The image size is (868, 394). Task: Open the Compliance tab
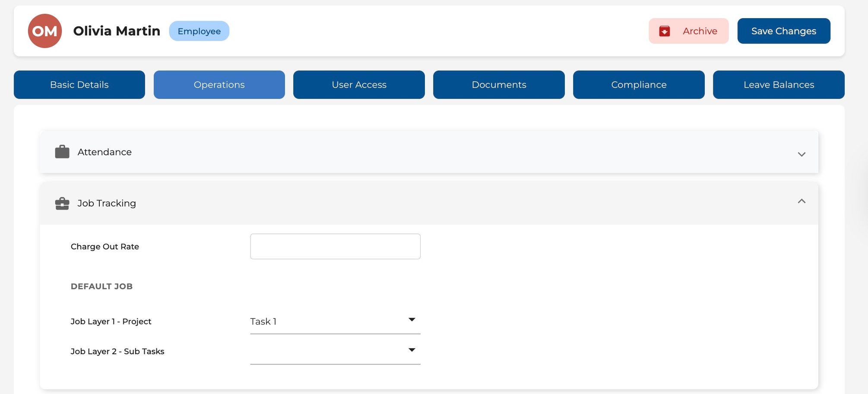click(639, 85)
